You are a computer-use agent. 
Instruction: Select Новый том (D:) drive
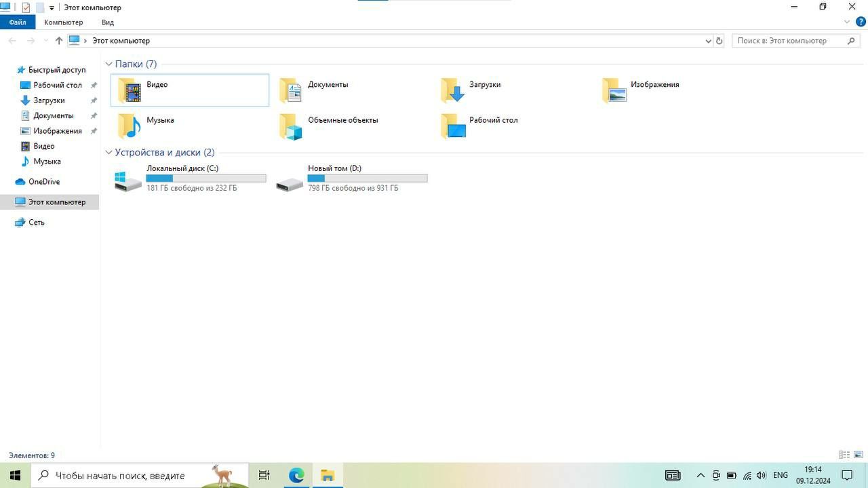pyautogui.click(x=351, y=179)
